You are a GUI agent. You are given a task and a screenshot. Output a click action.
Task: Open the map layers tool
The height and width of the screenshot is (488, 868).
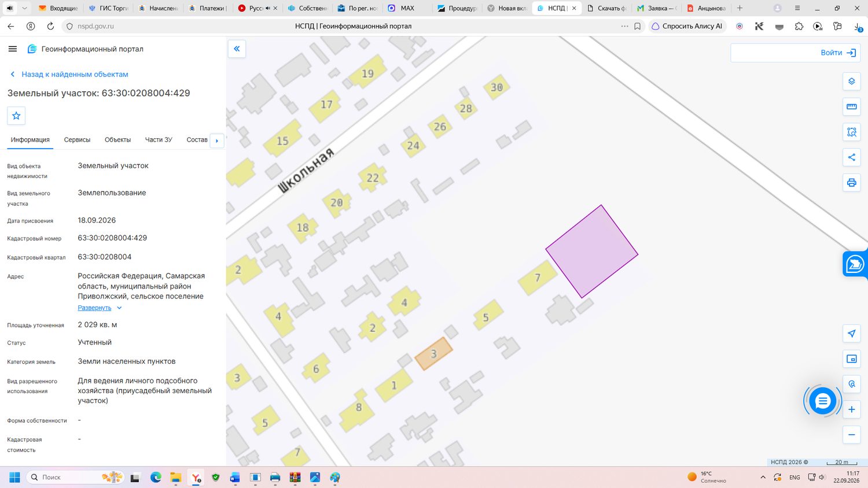point(852,82)
